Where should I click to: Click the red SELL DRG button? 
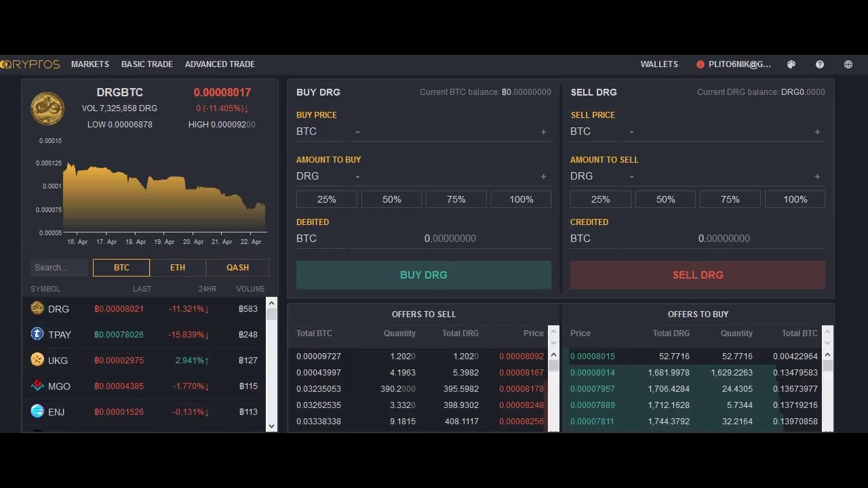(698, 275)
